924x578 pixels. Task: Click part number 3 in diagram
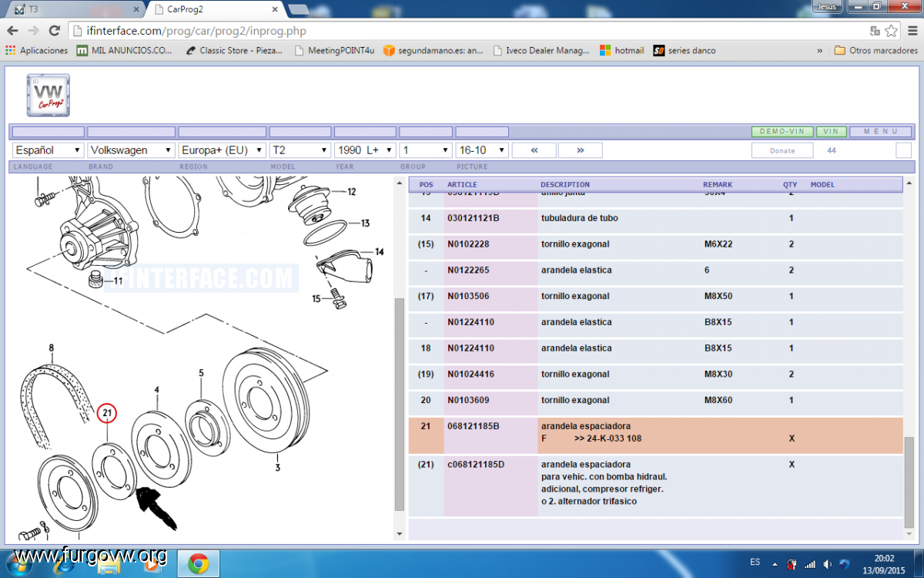pos(277,468)
